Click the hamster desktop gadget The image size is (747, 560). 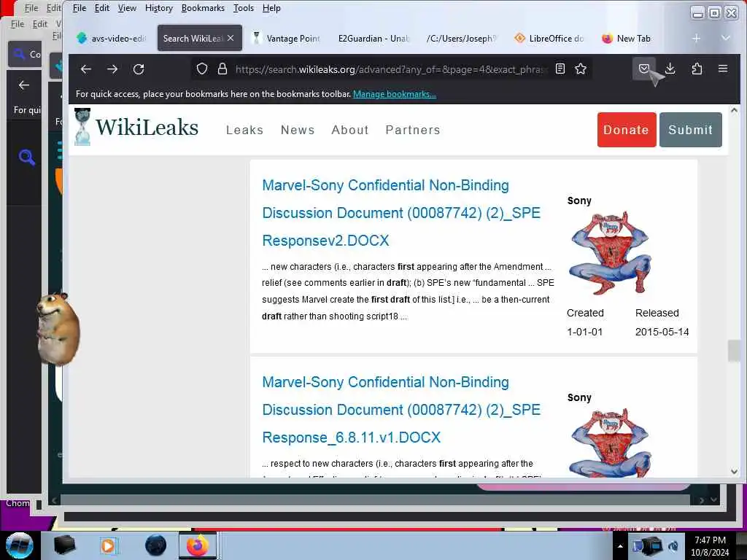(58, 329)
